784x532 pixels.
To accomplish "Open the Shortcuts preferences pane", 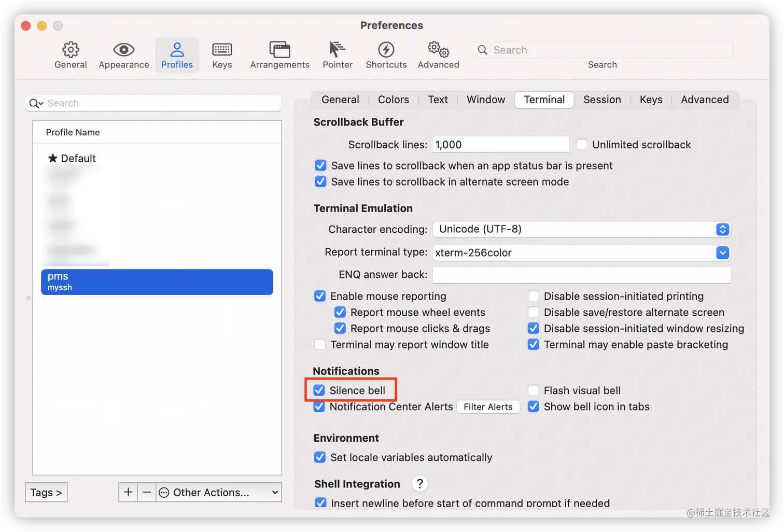I will tap(386, 55).
